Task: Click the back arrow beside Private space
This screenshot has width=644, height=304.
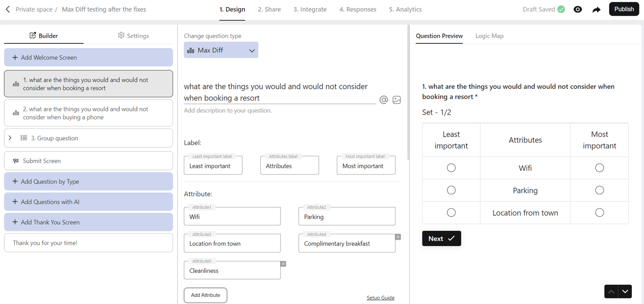Action: coord(8,9)
